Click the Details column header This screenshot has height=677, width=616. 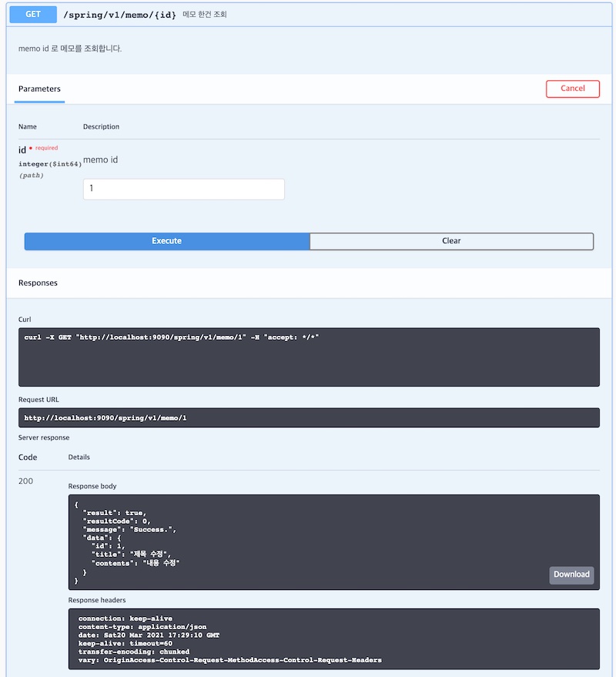(x=79, y=457)
